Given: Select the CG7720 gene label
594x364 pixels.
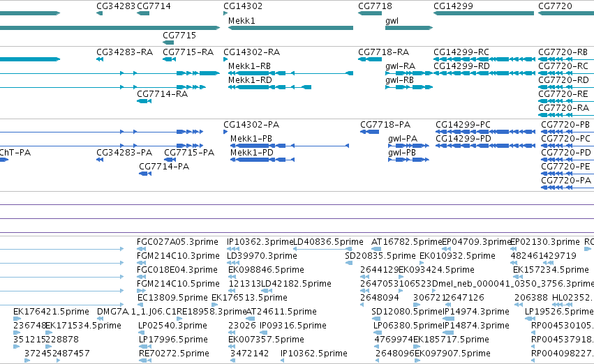Looking at the screenshot, I should pos(555,6).
